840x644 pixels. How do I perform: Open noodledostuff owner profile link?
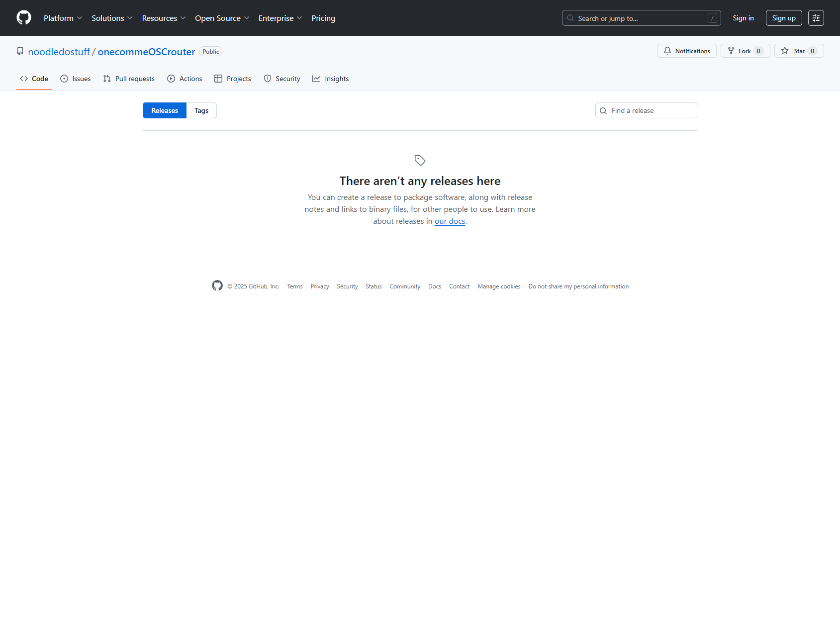point(59,52)
